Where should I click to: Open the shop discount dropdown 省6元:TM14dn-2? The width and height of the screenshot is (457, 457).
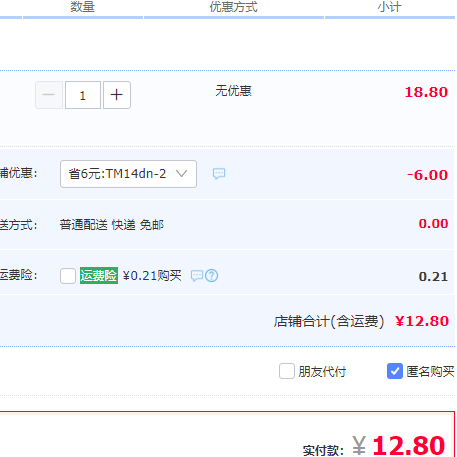(x=128, y=174)
